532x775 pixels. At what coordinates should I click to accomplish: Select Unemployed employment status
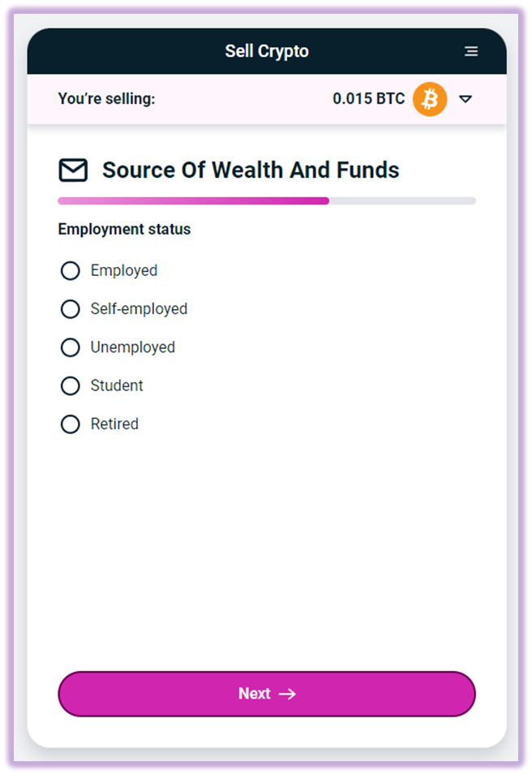pos(70,347)
